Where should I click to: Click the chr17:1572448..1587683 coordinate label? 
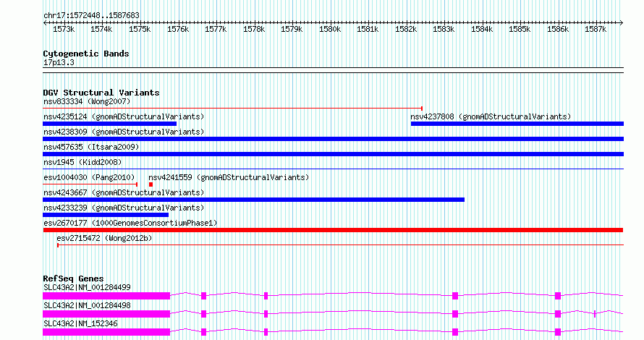[92, 16]
